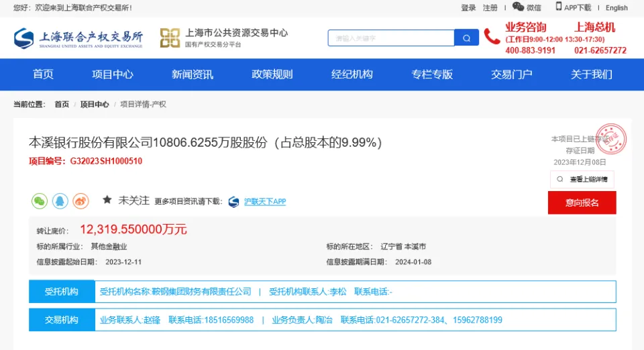Share project via QQ icon
This screenshot has height=350, width=644.
click(x=60, y=200)
